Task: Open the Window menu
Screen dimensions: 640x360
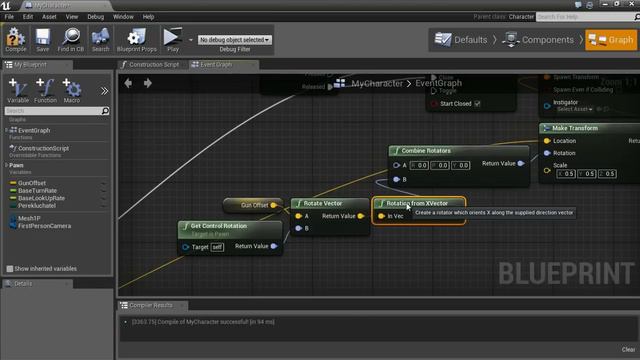Action: click(x=123, y=17)
